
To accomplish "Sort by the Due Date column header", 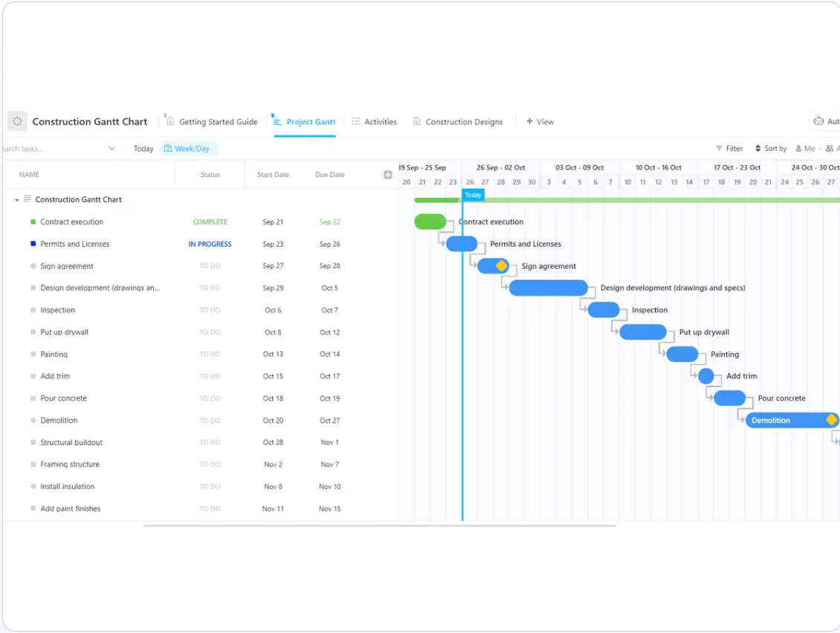I will pyautogui.click(x=329, y=175).
